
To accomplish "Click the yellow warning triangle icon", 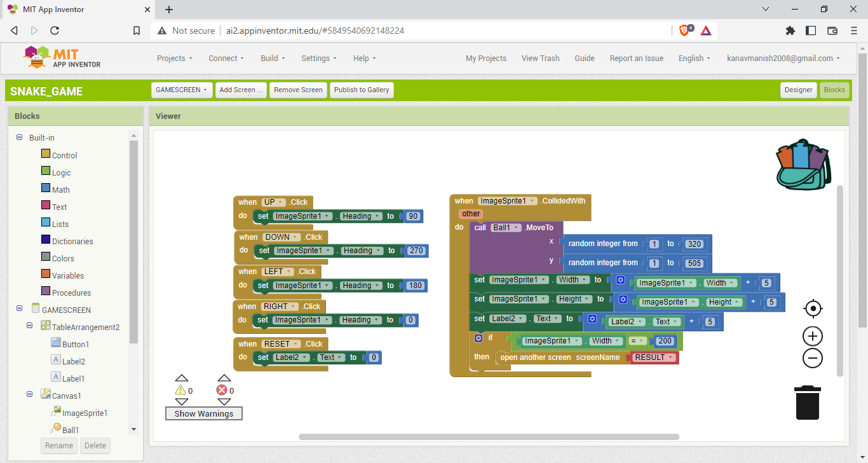I will [180, 390].
